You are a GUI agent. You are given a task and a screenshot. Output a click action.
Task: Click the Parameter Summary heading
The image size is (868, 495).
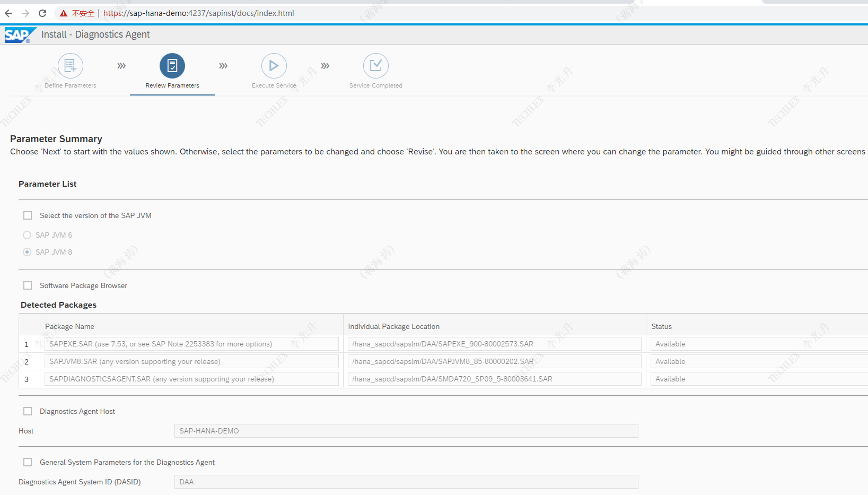coord(56,139)
